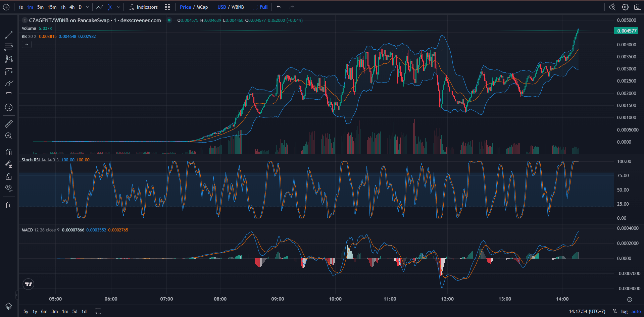This screenshot has height=317, width=644.
Task: Click the Full view button
Action: [x=262, y=7]
